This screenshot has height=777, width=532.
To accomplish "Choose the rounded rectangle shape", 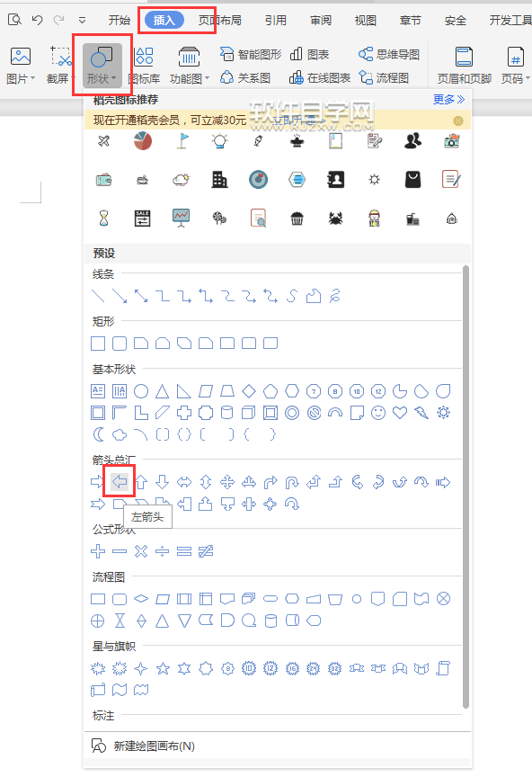I will tap(120, 344).
